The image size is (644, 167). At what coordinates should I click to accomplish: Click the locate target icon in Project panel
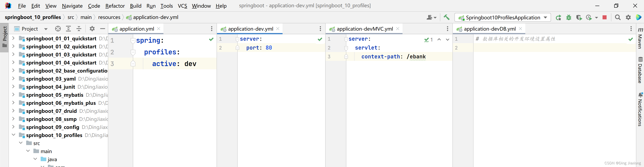pos(58,29)
